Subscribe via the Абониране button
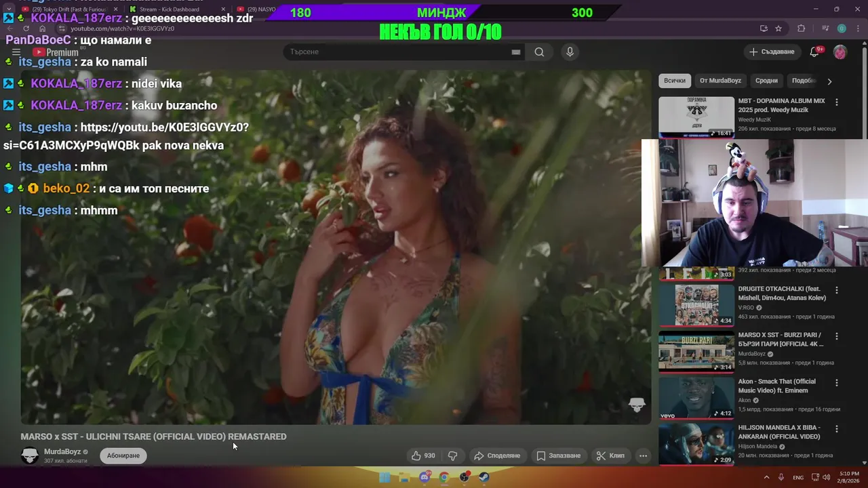The width and height of the screenshot is (868, 488). point(123,455)
